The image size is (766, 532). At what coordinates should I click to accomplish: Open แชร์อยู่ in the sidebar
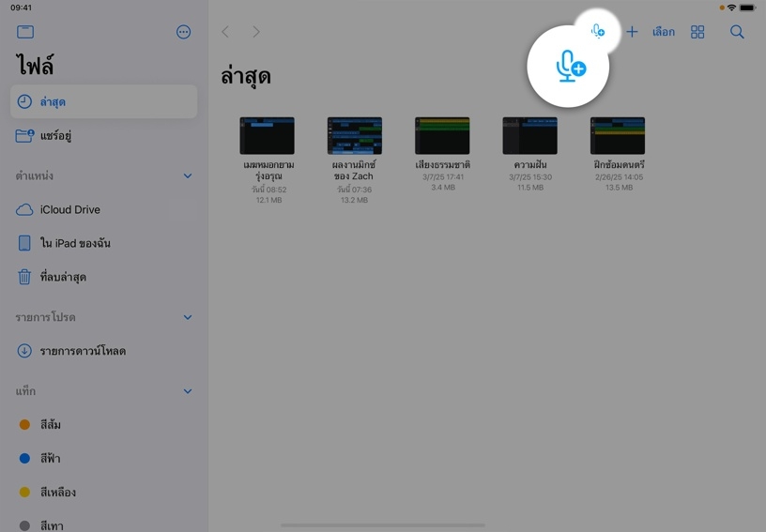pos(56,136)
